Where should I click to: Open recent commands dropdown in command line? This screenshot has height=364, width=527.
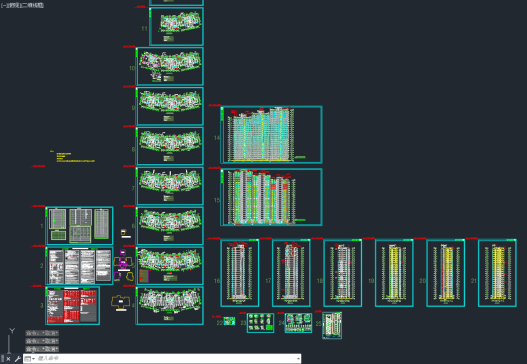click(x=30, y=359)
